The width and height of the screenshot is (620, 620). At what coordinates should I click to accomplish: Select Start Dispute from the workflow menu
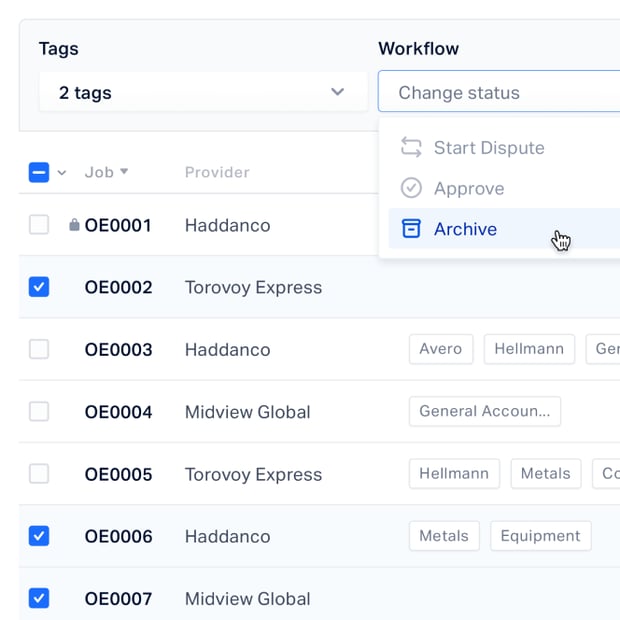[504, 147]
